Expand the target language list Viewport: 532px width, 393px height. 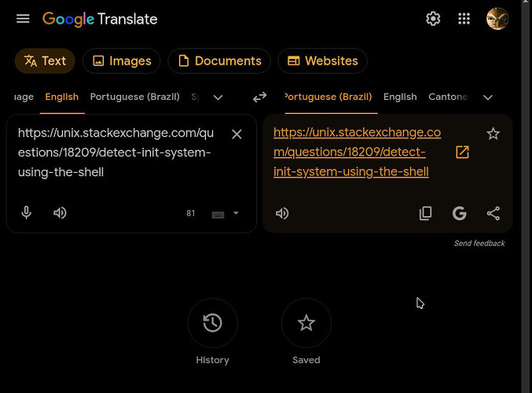(x=487, y=97)
